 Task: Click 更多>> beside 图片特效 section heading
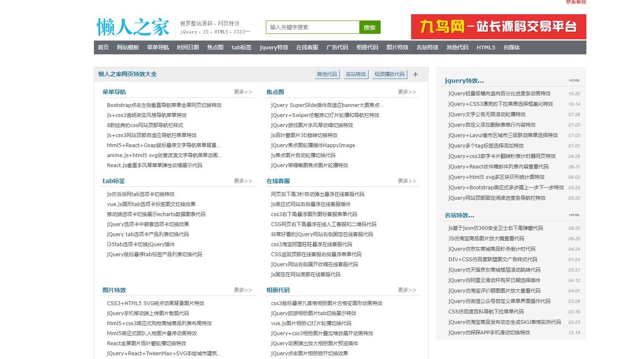[243, 290]
